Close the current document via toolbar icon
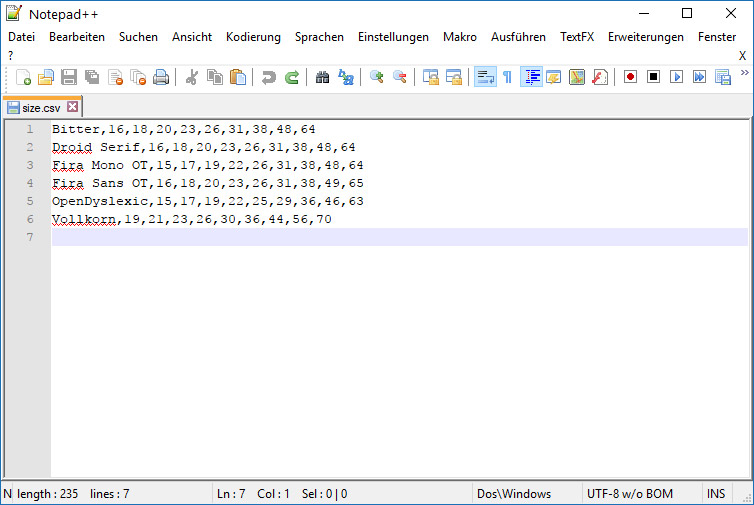The height and width of the screenshot is (505, 754). [x=115, y=77]
